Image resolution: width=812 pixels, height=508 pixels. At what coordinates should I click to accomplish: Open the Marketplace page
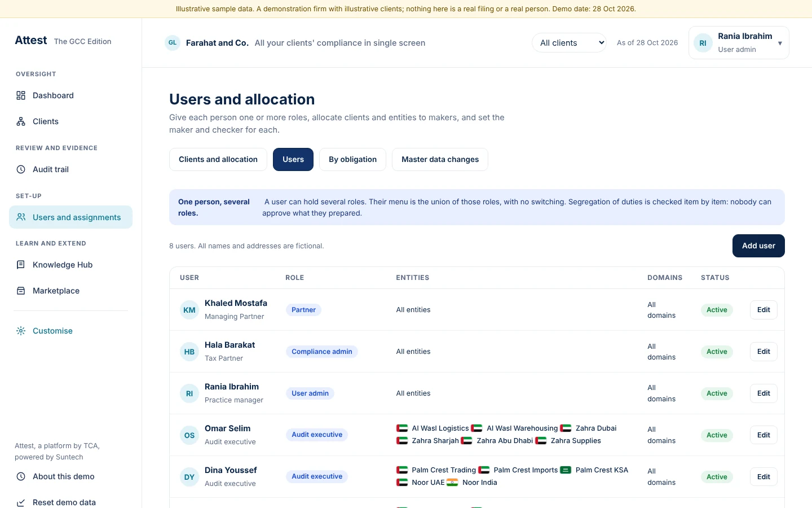(70, 291)
